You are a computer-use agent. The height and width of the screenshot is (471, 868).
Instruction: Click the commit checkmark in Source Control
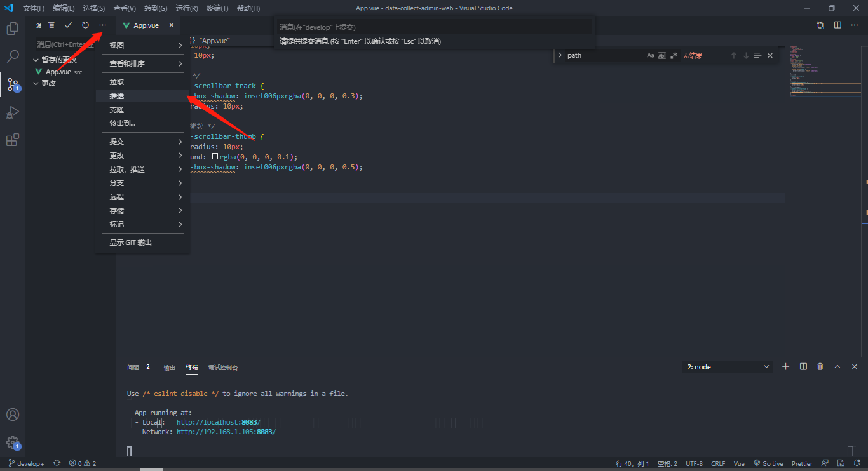coord(68,25)
